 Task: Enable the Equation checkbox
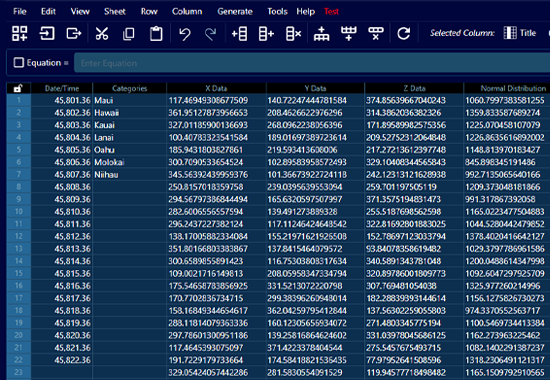19,62
